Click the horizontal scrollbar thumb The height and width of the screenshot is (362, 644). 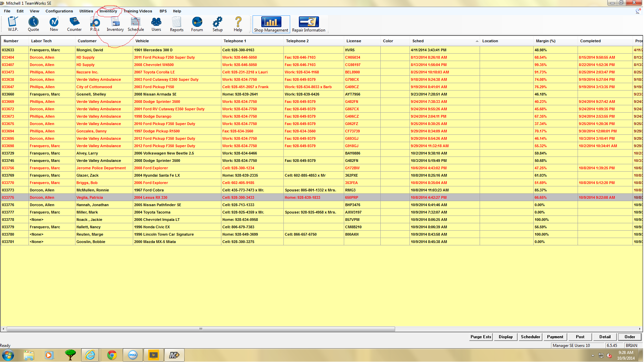(x=201, y=329)
